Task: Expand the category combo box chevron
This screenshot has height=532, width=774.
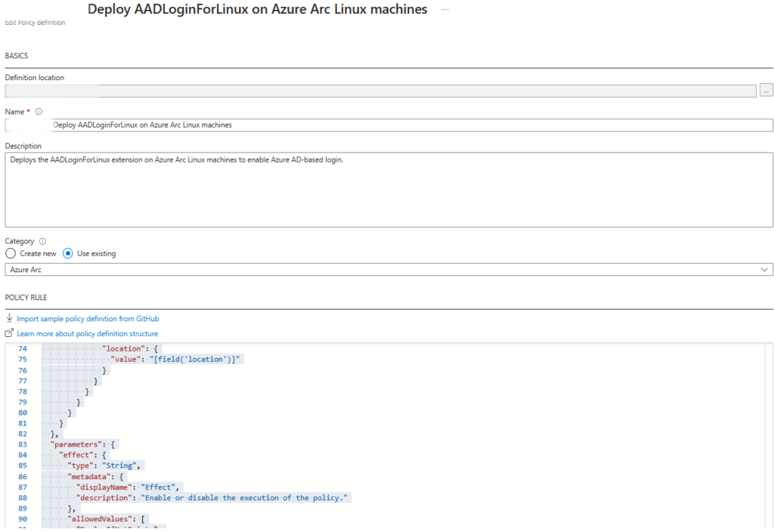Action: coord(763,269)
